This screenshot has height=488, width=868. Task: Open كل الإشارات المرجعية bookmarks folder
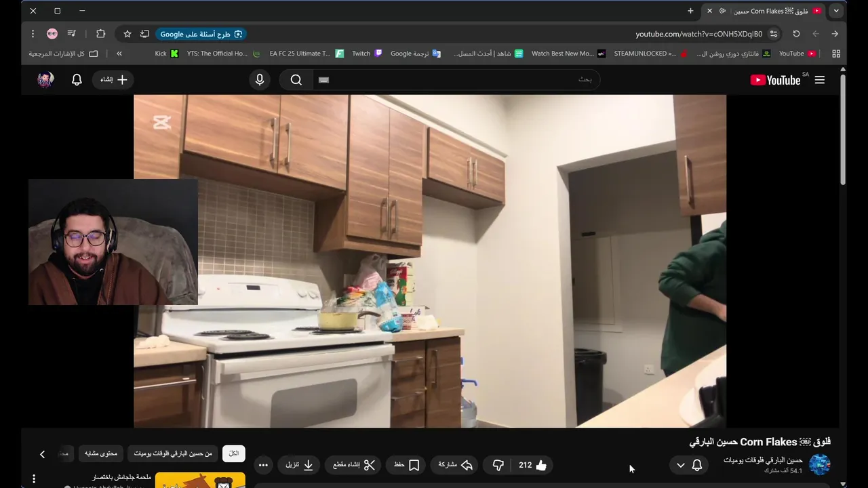coord(63,54)
